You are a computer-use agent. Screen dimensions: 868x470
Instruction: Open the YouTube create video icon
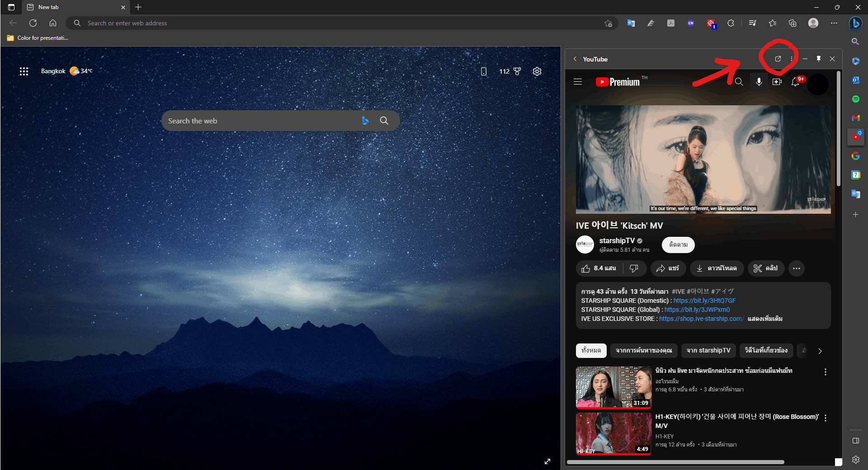pos(778,82)
